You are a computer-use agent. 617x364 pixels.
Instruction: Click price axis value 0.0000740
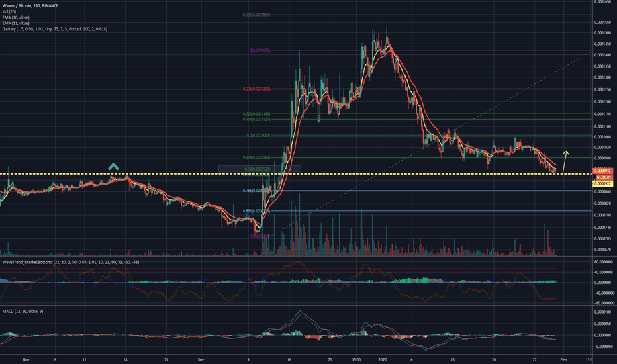click(602, 228)
